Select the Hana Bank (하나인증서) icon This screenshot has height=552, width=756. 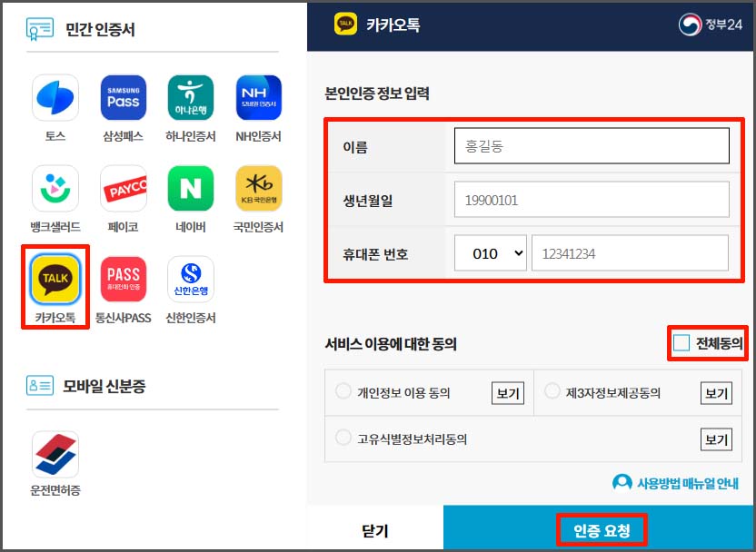coord(191,98)
